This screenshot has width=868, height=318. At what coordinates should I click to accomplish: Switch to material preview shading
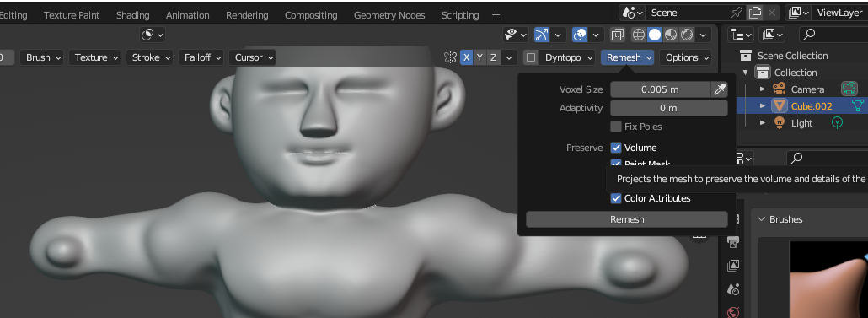[x=671, y=35]
